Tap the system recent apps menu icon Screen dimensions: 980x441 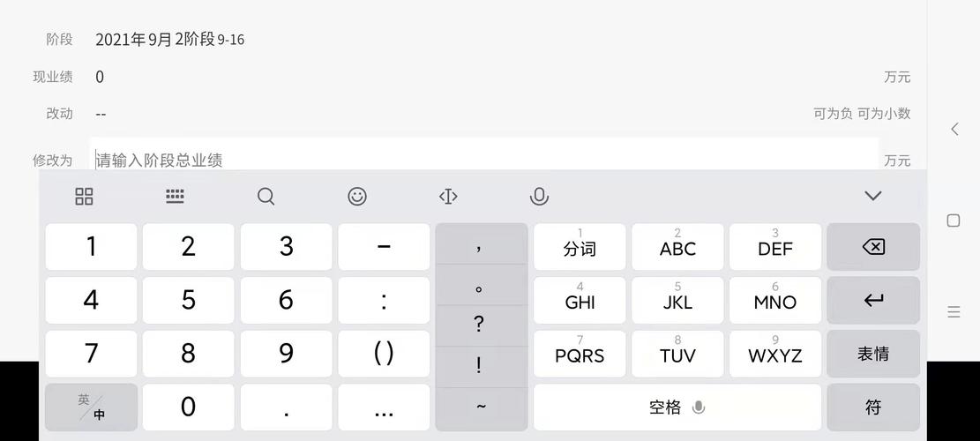[x=954, y=311]
